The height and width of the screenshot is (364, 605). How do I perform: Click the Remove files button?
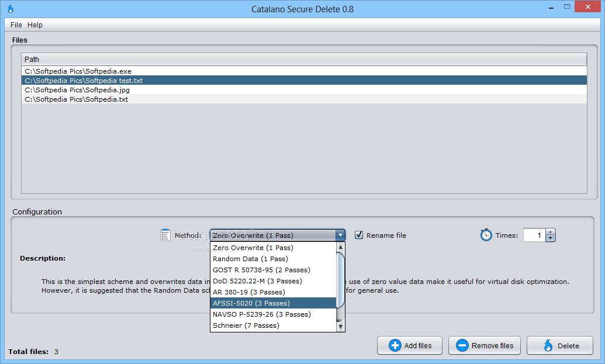(x=485, y=345)
